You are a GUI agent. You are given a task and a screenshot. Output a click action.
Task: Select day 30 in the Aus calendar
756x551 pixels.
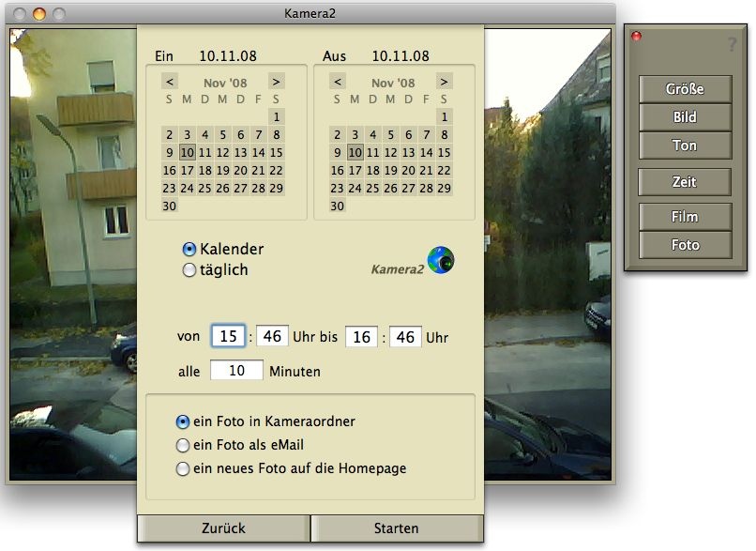[337, 206]
